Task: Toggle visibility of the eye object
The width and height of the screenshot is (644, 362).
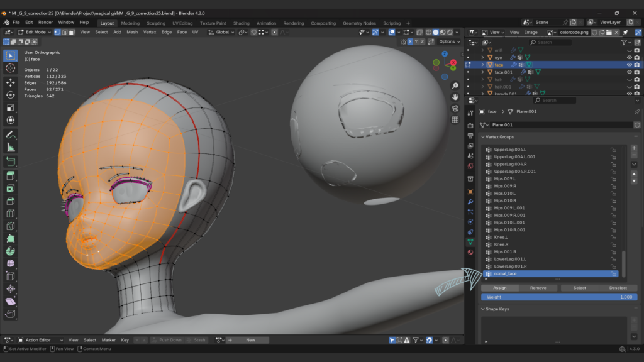Action: pyautogui.click(x=629, y=57)
